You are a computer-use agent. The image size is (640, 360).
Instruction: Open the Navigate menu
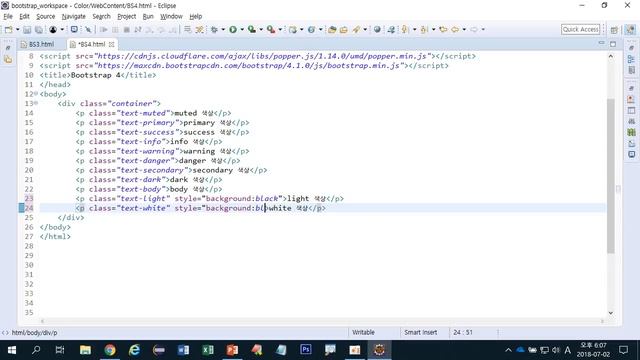tap(73, 16)
